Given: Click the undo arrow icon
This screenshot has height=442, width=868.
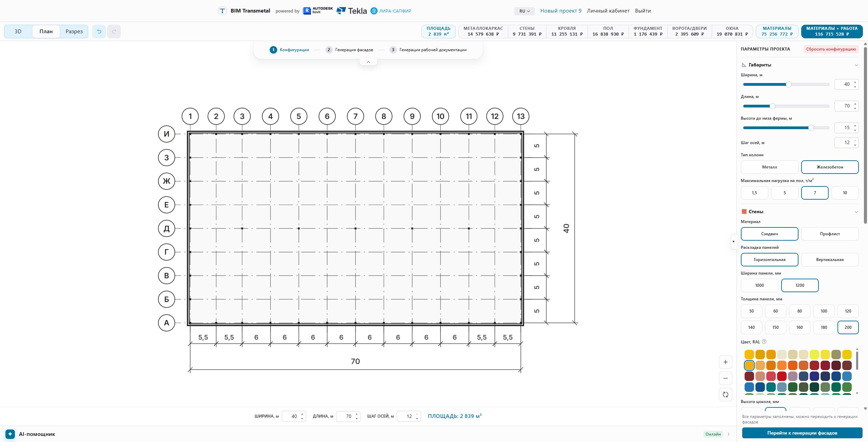Looking at the screenshot, I should point(99,32).
